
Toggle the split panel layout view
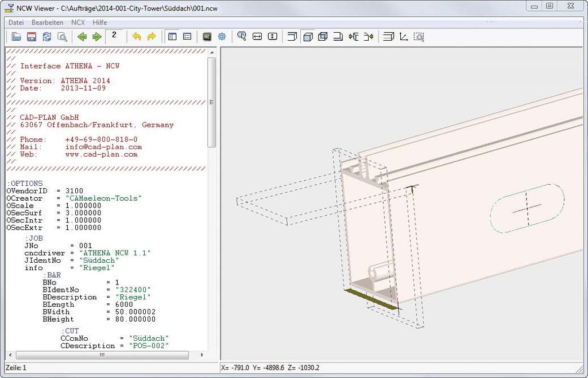(x=172, y=37)
